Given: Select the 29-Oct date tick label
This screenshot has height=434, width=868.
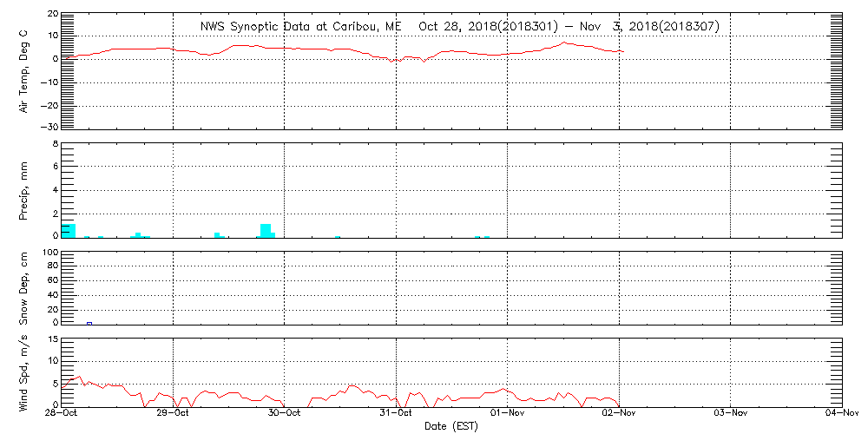Looking at the screenshot, I should [174, 414].
